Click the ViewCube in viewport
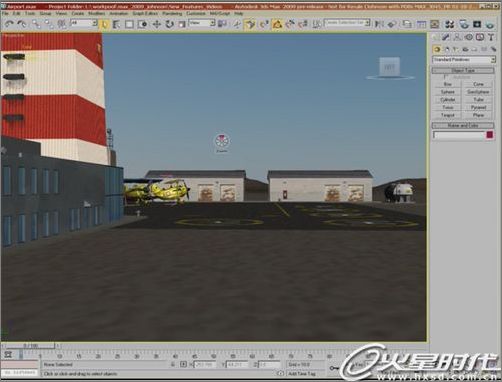Viewport: 502px width, 382px height. [390, 67]
